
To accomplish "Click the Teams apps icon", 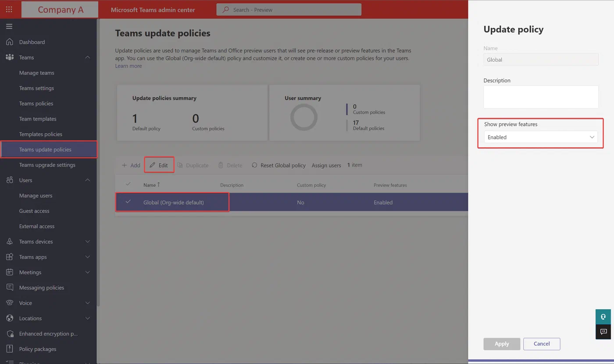I will [9, 257].
